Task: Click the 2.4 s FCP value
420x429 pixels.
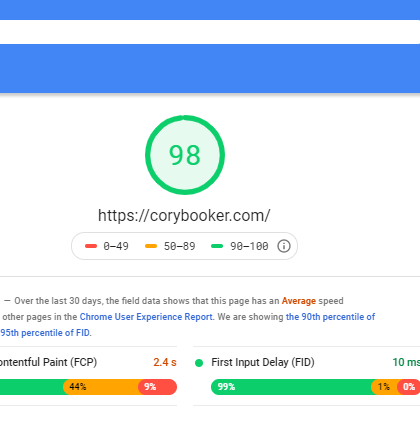Action: tap(165, 362)
